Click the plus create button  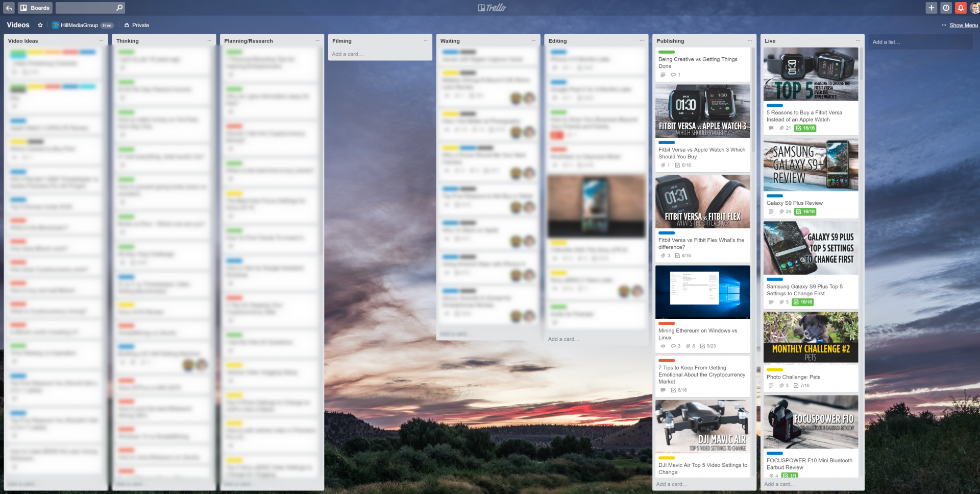tap(932, 8)
